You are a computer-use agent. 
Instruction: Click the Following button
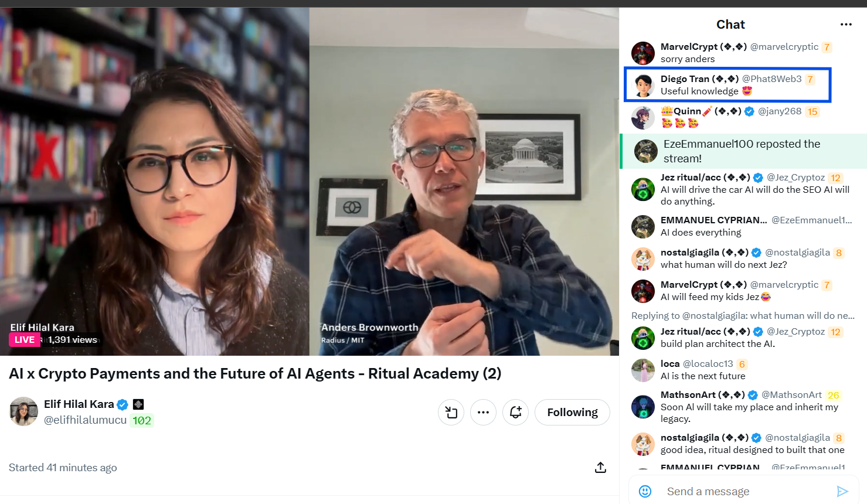[x=573, y=413]
